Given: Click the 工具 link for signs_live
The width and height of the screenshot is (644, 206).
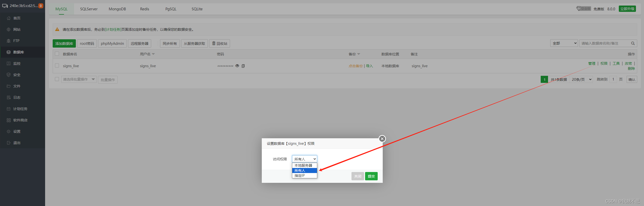Looking at the screenshot, I should [616, 63].
